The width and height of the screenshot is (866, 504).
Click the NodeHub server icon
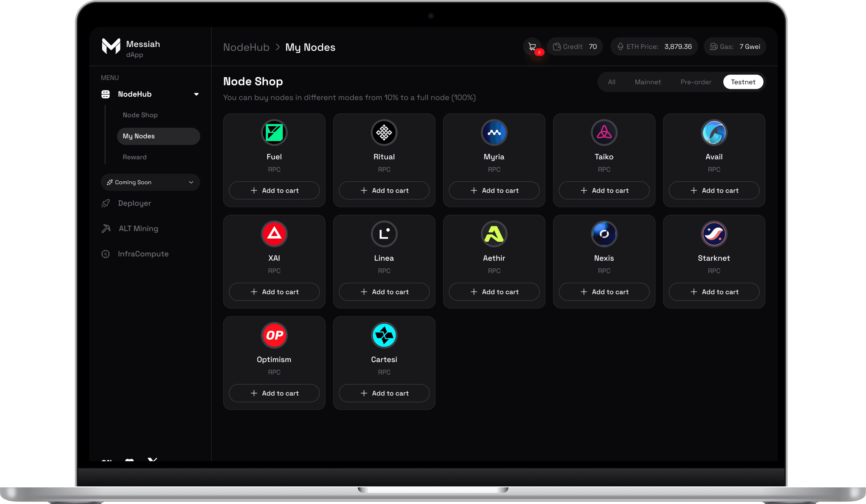point(106,94)
